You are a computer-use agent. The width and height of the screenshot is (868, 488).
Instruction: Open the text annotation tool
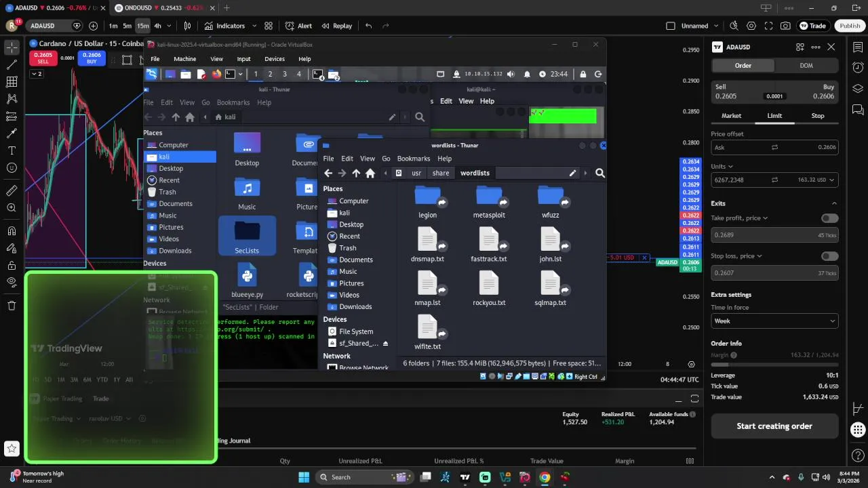12,150
